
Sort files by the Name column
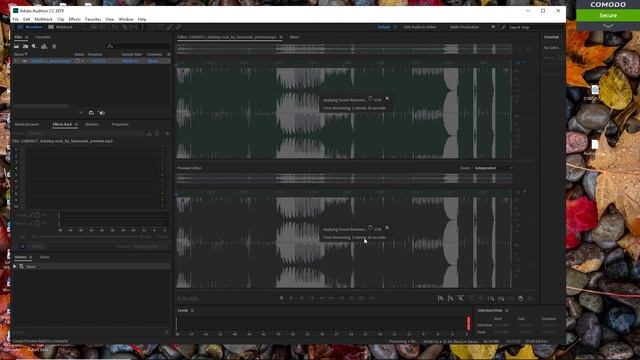(x=20, y=54)
